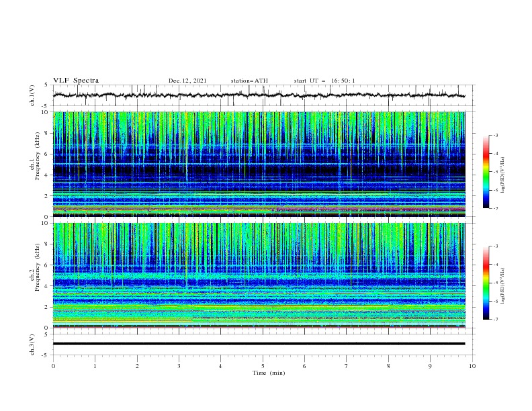Click the time axis tick label '5'
Image resolution: width=532 pixels, height=411 pixels.
(263, 366)
